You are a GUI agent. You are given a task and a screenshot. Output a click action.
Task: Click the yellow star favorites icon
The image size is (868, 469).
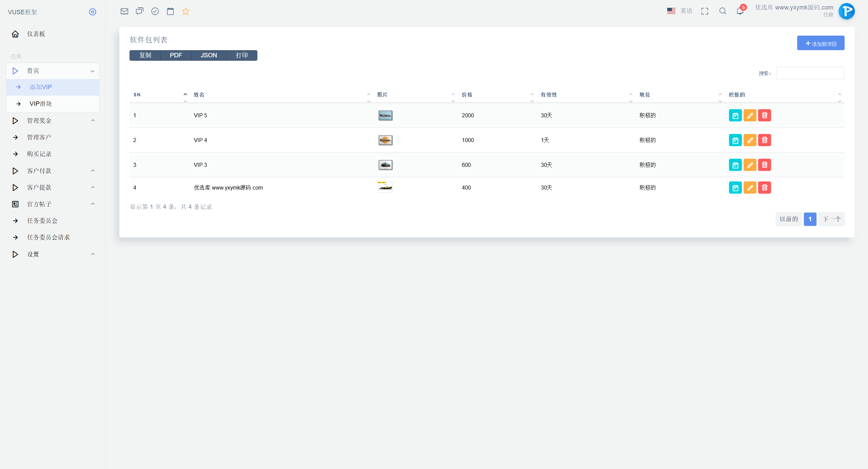pyautogui.click(x=185, y=11)
